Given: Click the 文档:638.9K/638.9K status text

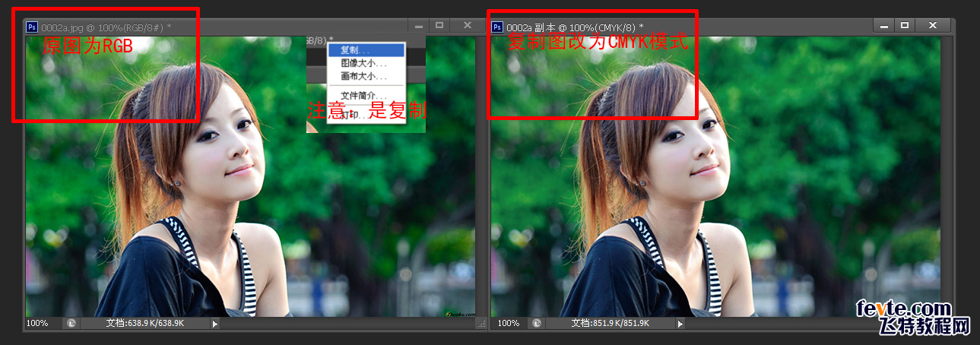Looking at the screenshot, I should pyautogui.click(x=145, y=323).
